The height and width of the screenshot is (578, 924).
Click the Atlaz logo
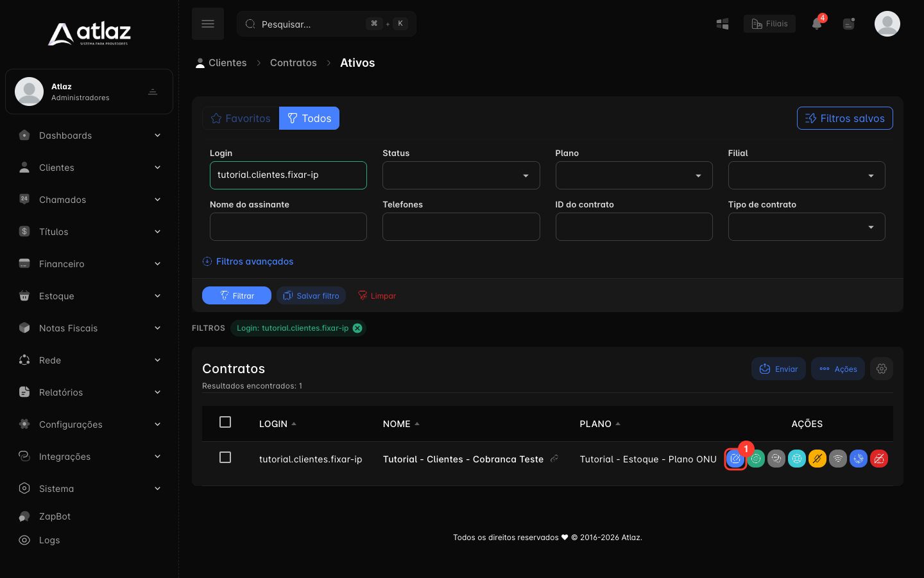(x=89, y=33)
